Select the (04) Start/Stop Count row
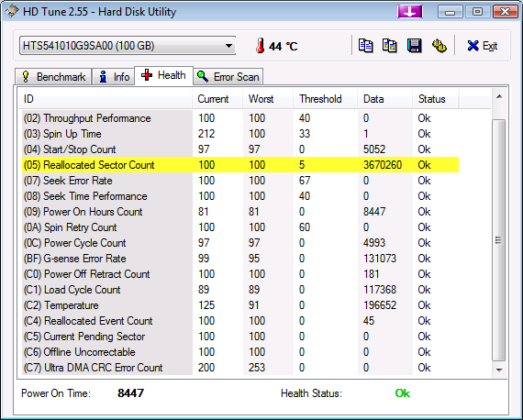523x420 pixels. tap(240, 149)
